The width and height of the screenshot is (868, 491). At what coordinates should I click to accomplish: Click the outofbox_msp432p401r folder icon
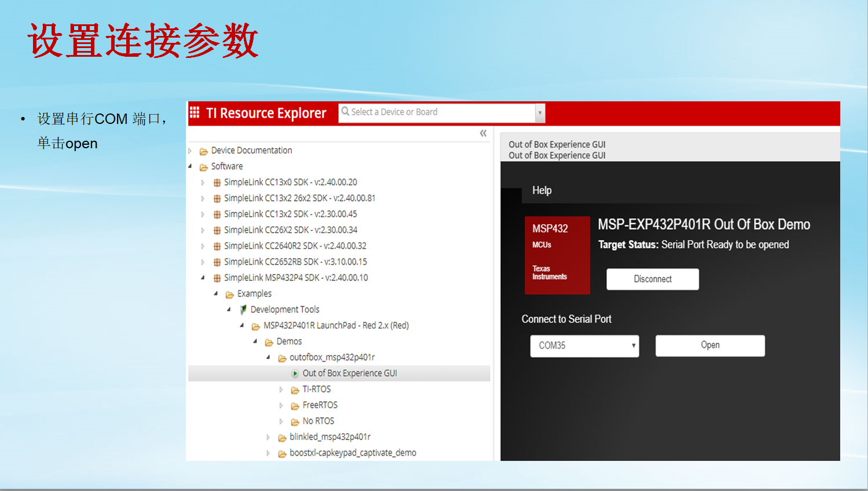[283, 358]
